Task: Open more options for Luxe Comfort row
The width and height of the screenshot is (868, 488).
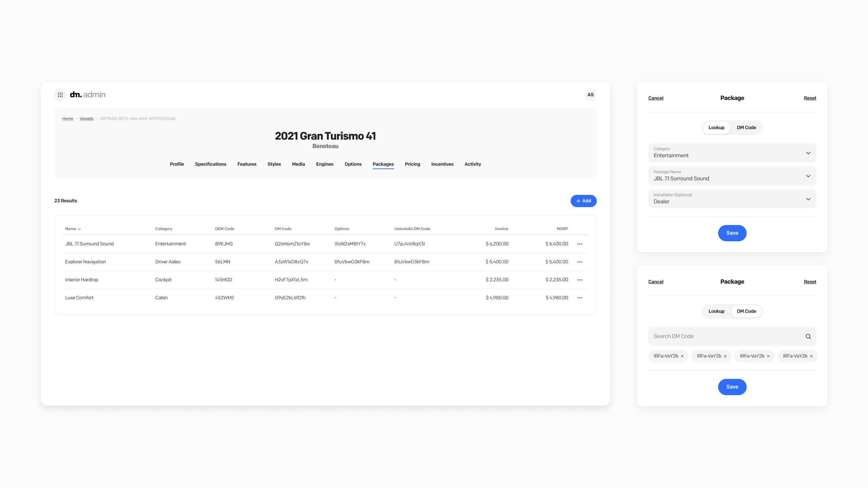Action: [x=580, y=298]
